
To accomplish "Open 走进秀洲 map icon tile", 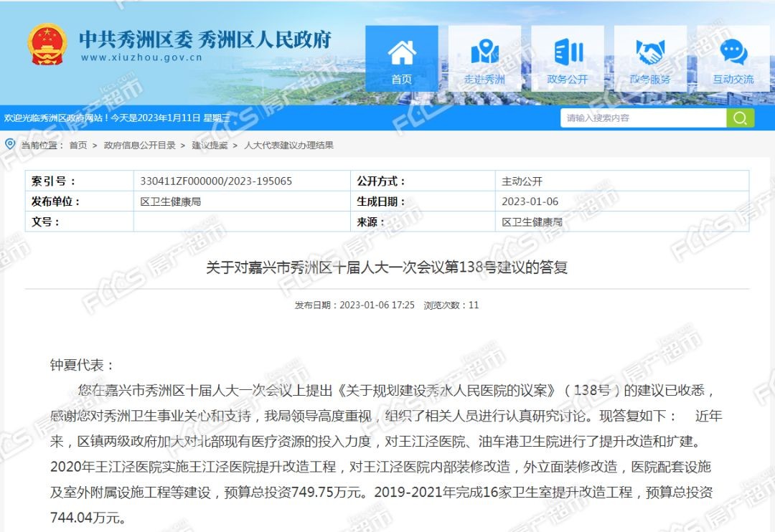I will [x=484, y=54].
